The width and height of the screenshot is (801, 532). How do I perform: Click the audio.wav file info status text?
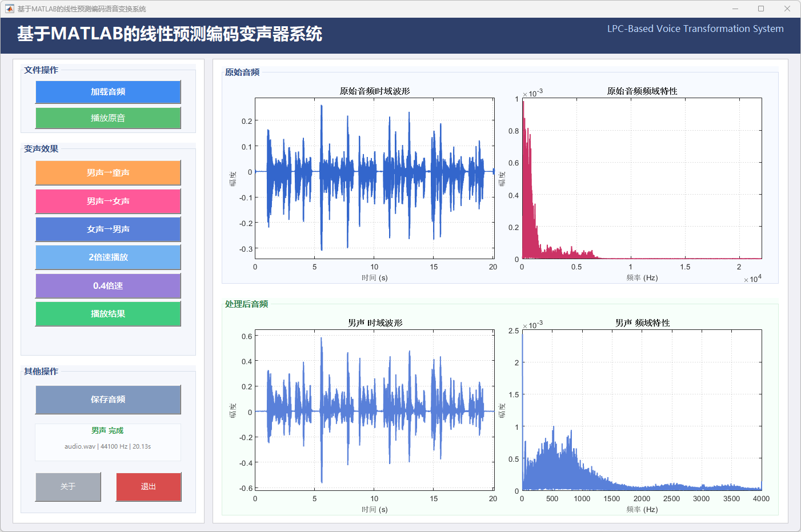[107, 446]
